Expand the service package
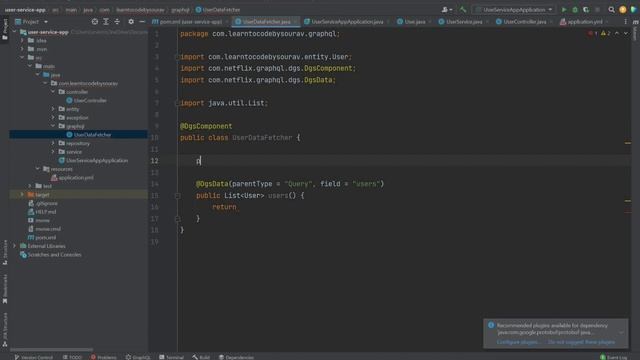The height and width of the screenshot is (360, 640). 53,152
